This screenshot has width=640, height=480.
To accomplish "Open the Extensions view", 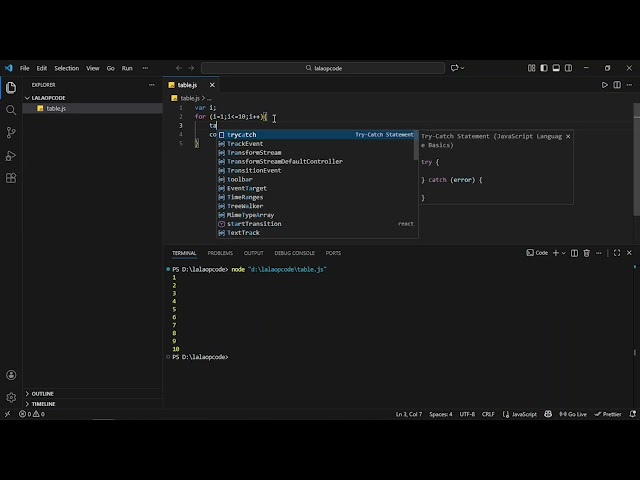I will pyautogui.click(x=11, y=178).
